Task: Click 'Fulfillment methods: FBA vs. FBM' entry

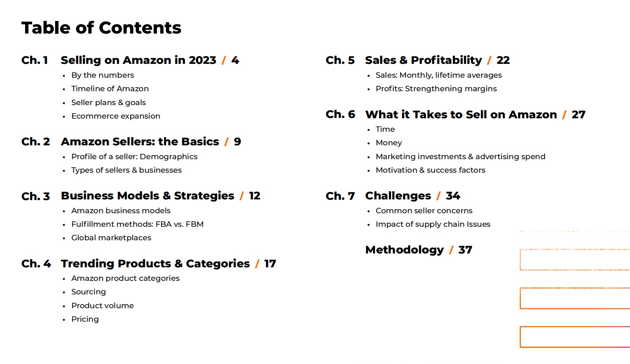Action: [137, 224]
